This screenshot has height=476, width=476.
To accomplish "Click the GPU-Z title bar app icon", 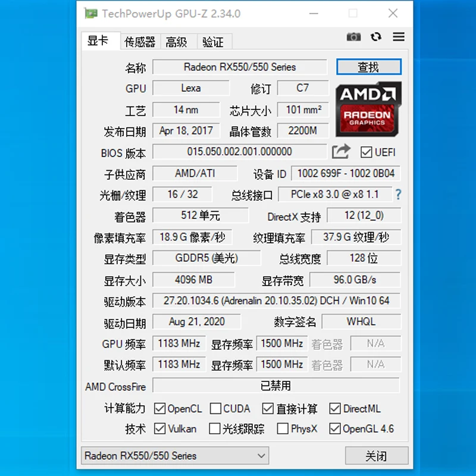I will 91,13.
